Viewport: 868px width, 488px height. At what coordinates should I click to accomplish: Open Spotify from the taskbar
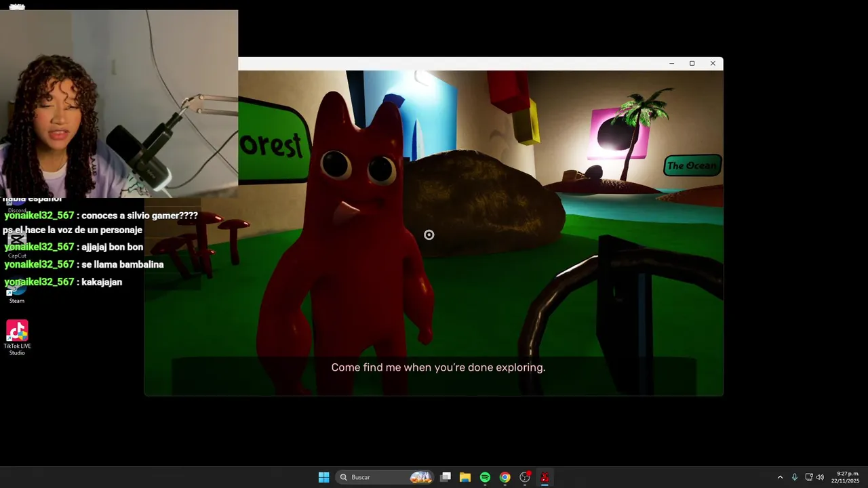pyautogui.click(x=485, y=477)
